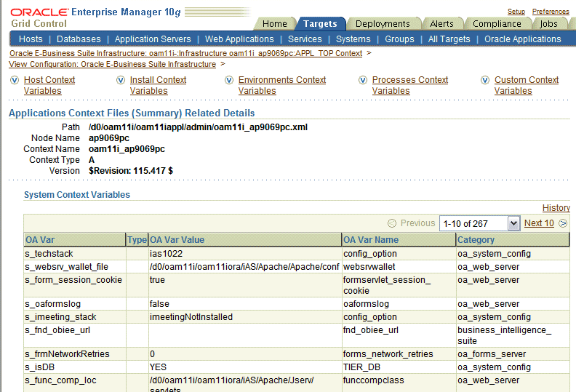Open the Home tab
Image resolution: width=576 pixels, height=392 pixels.
point(274,24)
